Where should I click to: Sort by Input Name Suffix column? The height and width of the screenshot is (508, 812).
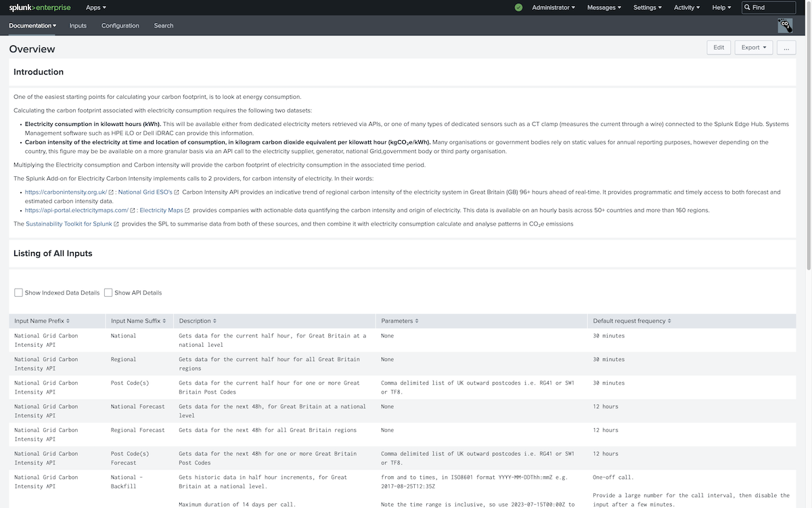[x=139, y=321]
